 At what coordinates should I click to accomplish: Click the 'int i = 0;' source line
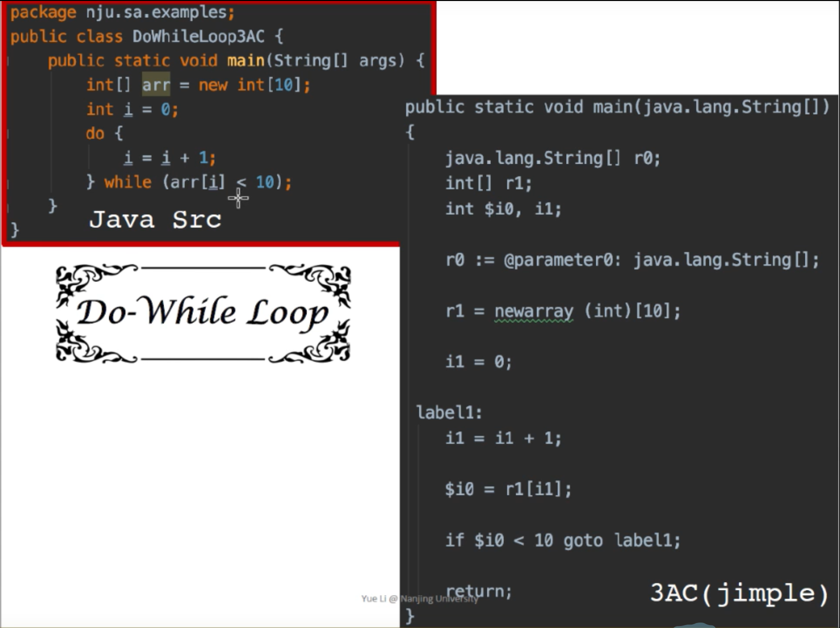(132, 109)
